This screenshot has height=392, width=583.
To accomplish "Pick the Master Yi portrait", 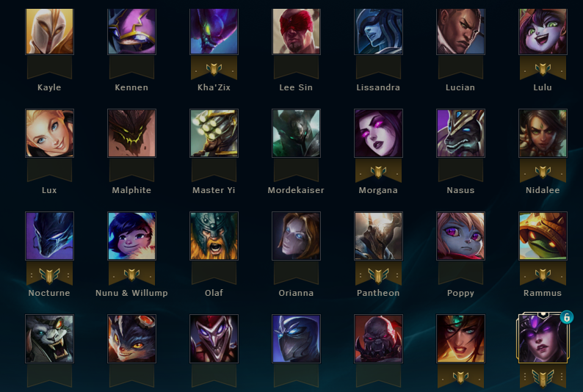I will coord(214,133).
